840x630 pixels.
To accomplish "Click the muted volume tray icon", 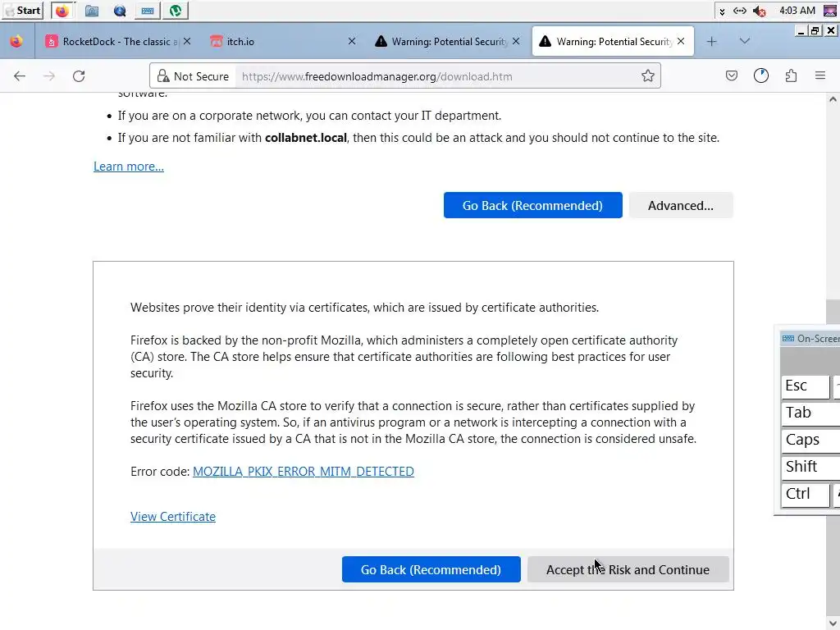I will (759, 11).
